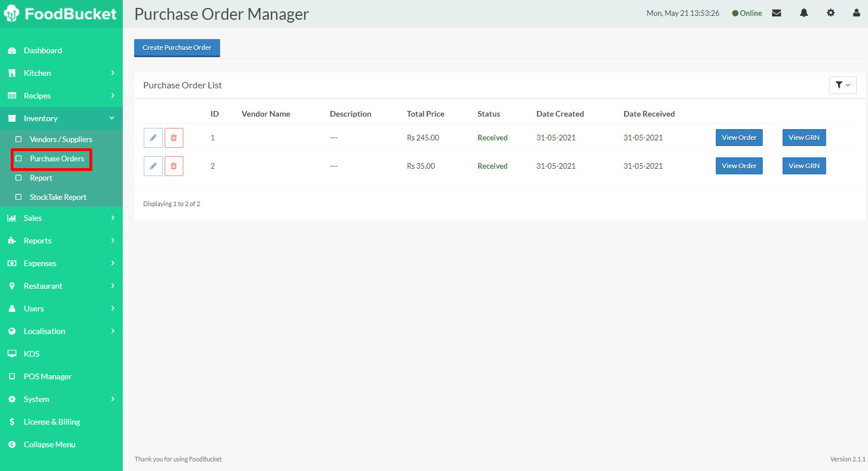
Task: View Order for purchase order 1
Action: click(738, 138)
